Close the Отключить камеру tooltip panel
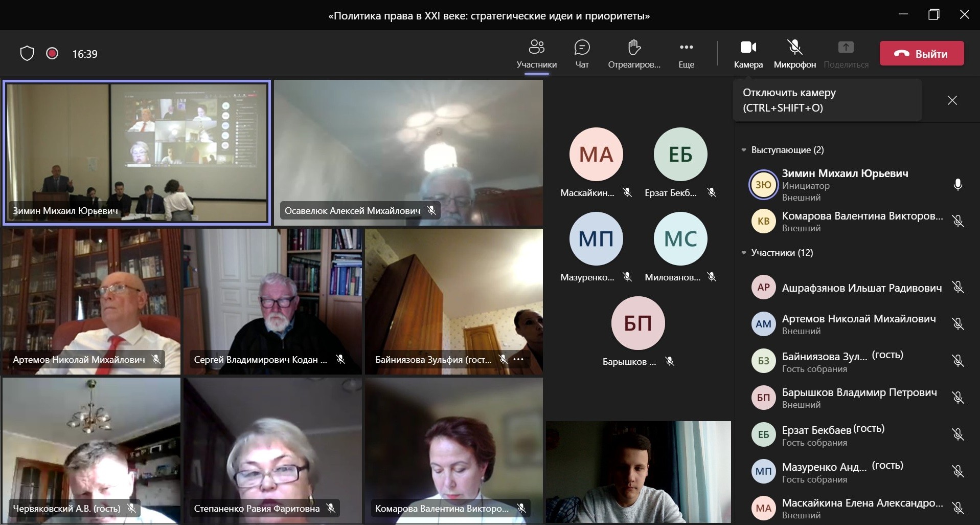The width and height of the screenshot is (980, 525). click(952, 100)
